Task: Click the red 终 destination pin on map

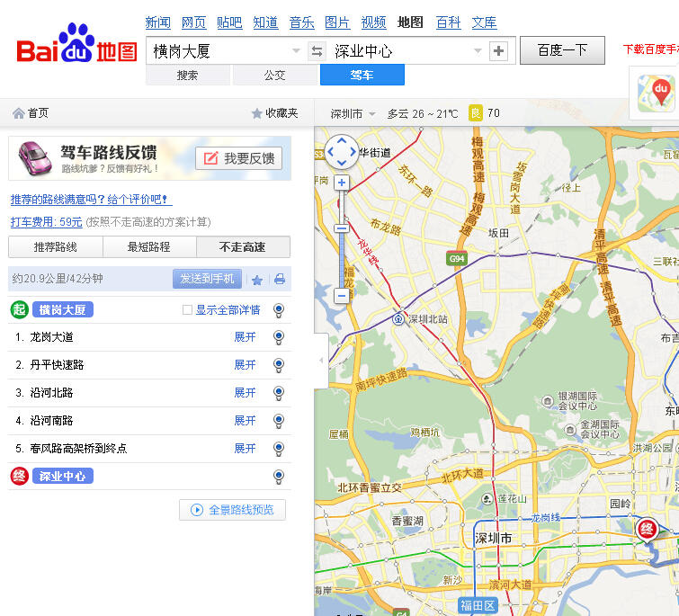Action: [647, 531]
